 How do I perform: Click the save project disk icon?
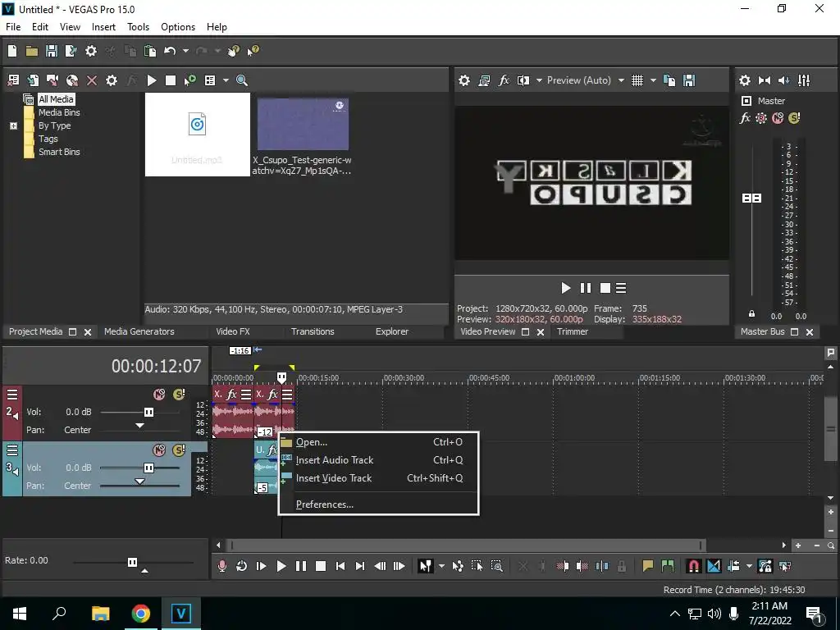pyautogui.click(x=52, y=51)
